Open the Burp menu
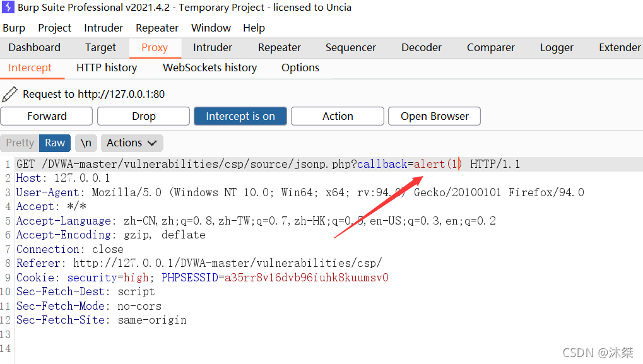This screenshot has width=643, height=364. 14,28
